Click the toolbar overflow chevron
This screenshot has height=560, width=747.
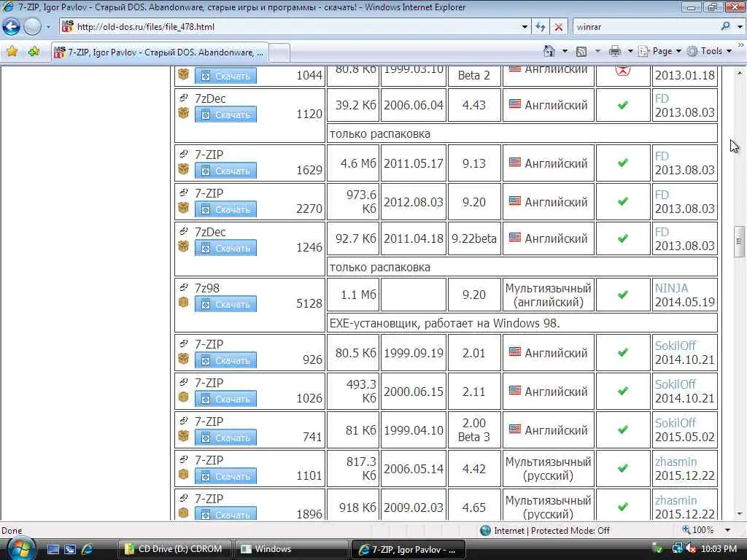click(741, 44)
